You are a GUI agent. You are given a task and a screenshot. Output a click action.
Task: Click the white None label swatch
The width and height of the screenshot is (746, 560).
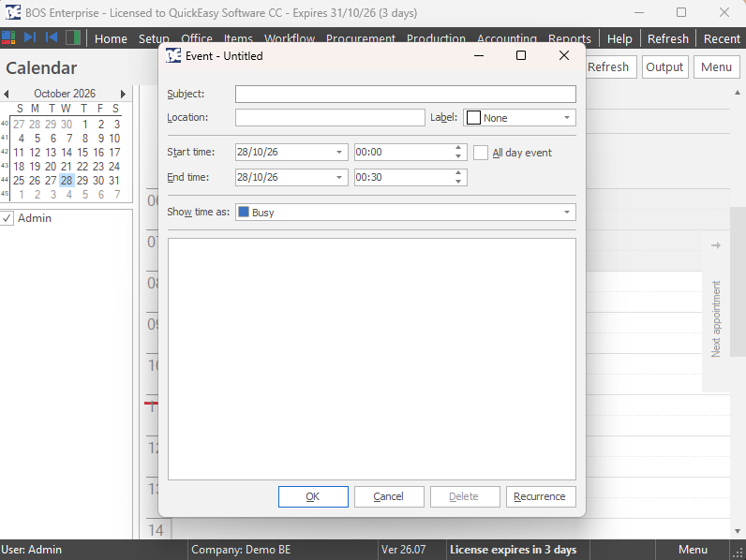(473, 117)
